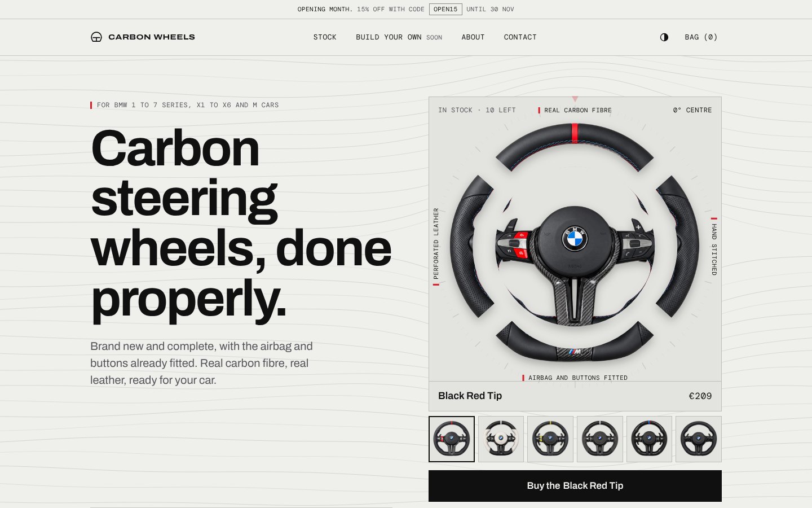This screenshot has height=508, width=812.
Task: Select the white steering wheel thumbnail
Action: (501, 439)
